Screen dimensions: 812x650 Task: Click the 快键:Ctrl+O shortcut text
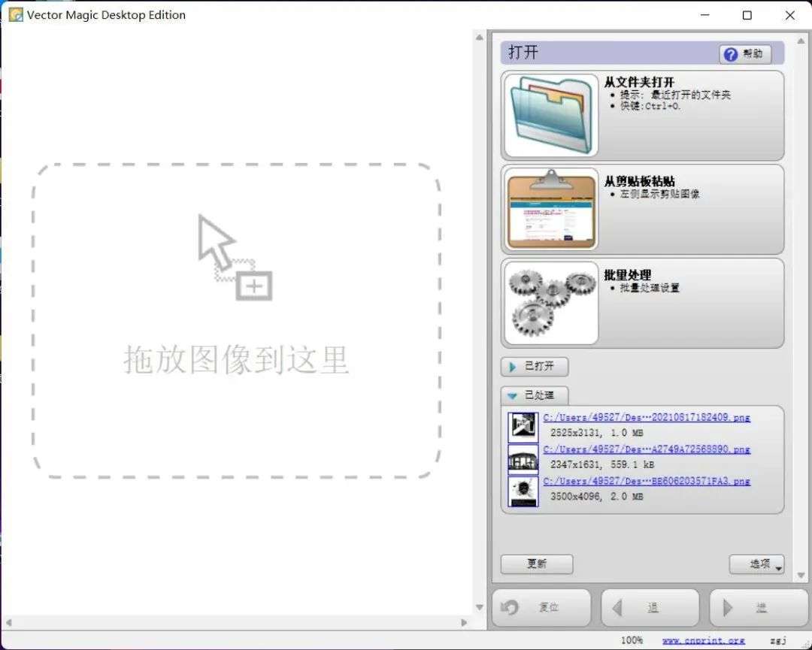pyautogui.click(x=650, y=106)
